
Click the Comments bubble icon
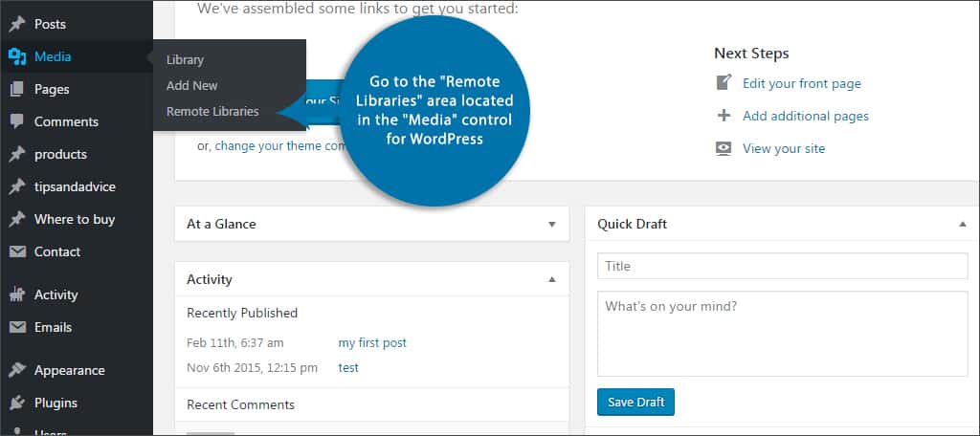point(16,121)
